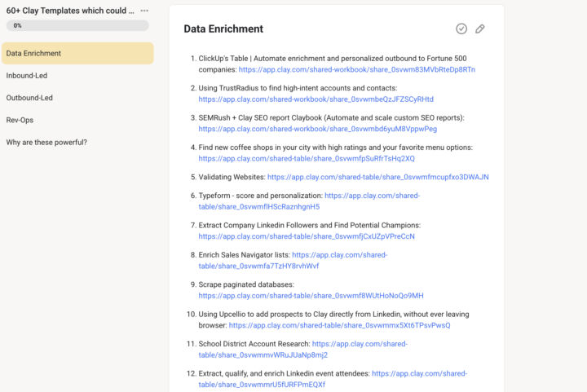Open the Enrich Sales Navigator lists link
This screenshot has width=587, height=392.
point(258,266)
